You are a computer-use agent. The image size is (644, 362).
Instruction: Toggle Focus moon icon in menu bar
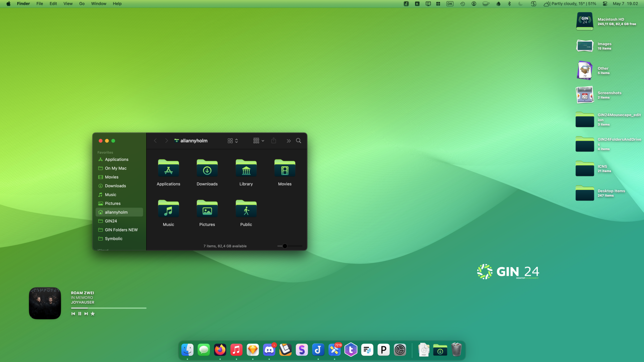coord(520,4)
